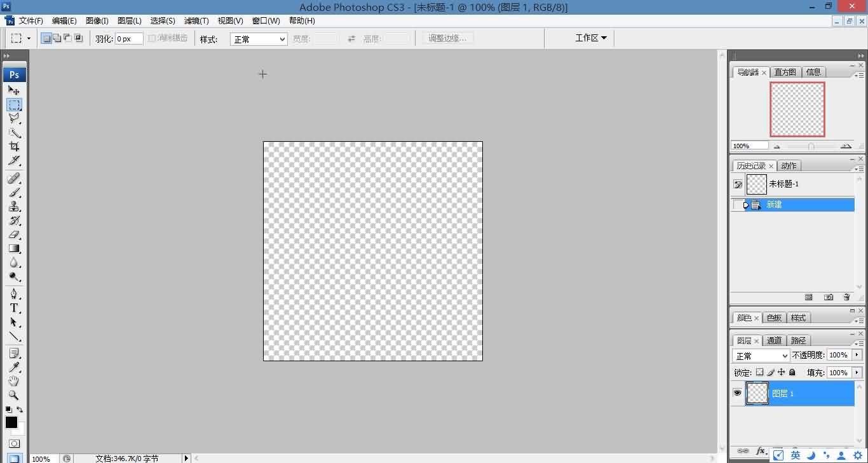Select the Crop tool
This screenshot has height=463, width=868.
(x=14, y=146)
